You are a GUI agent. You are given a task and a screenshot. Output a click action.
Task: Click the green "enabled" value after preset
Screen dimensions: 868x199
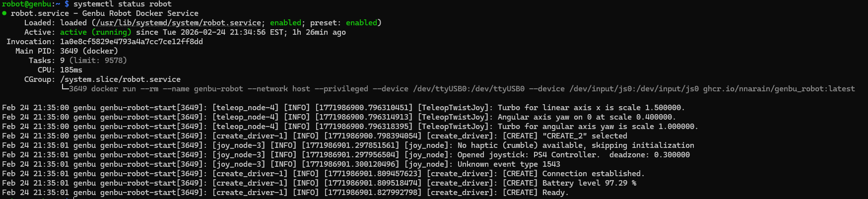point(361,23)
